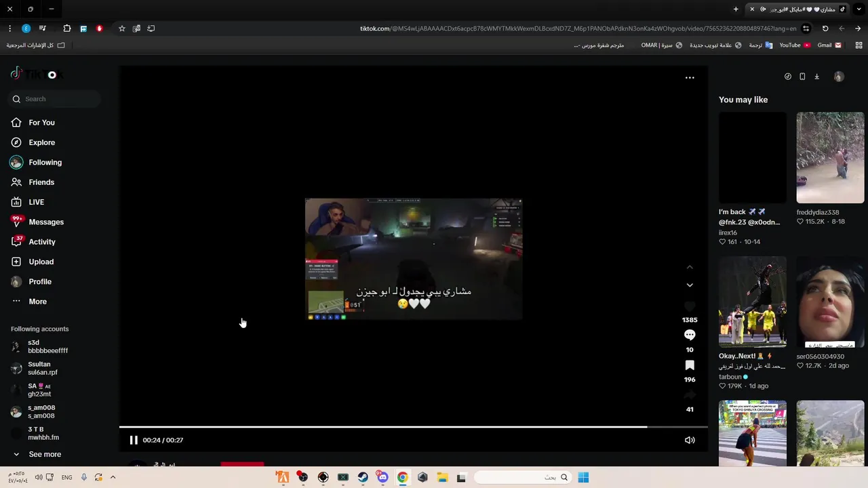Share the video with the arrow icon
868x488 pixels.
[690, 395]
